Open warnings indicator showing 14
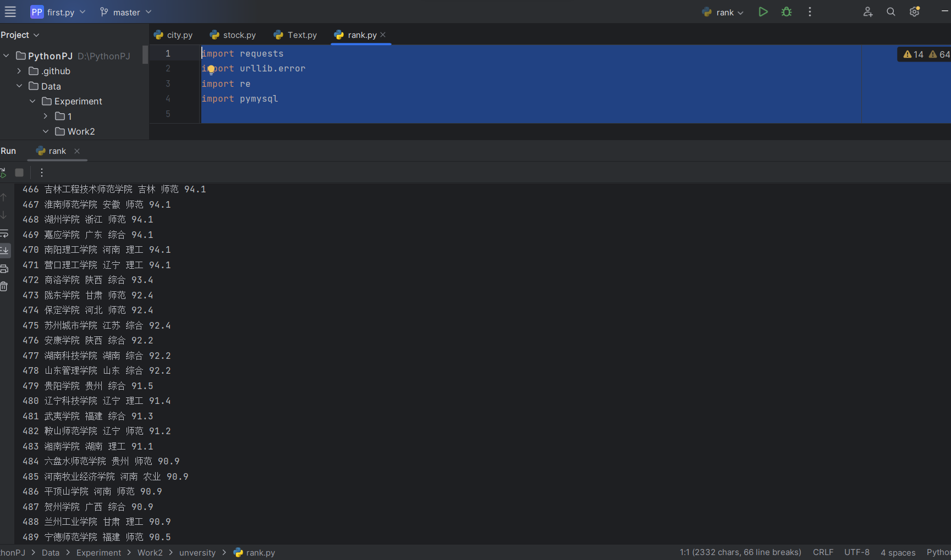Screen dimensions: 951x560 coord(914,54)
